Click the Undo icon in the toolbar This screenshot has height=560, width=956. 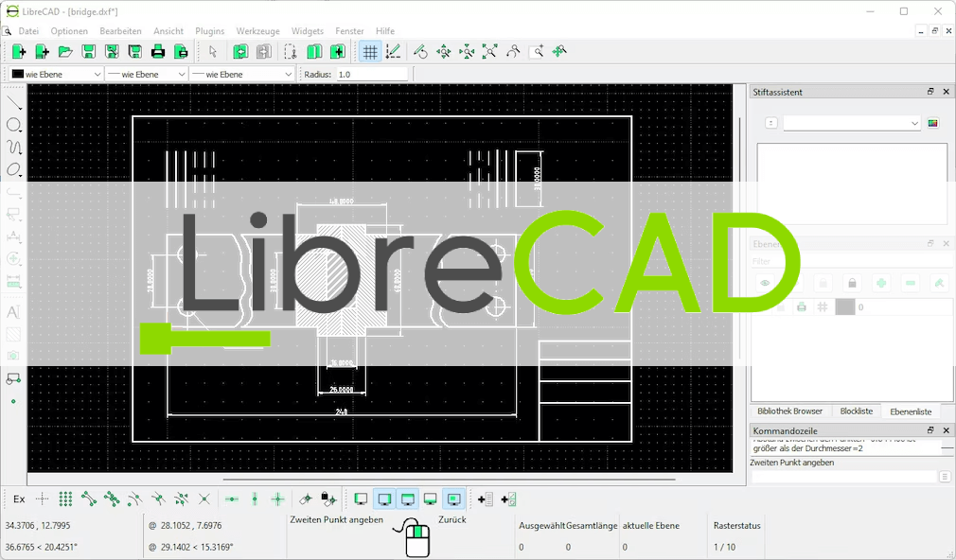tap(240, 52)
